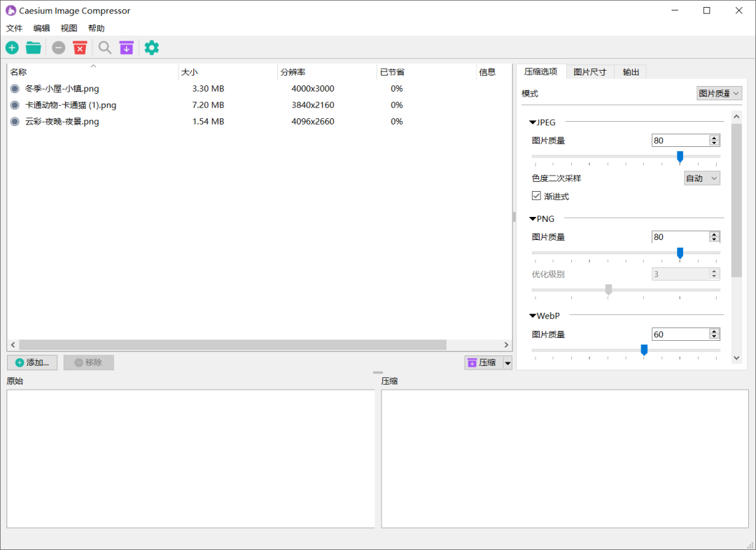Screen dimensions: 756x550
Task: Click the 信息 column header
Action: coord(493,72)
